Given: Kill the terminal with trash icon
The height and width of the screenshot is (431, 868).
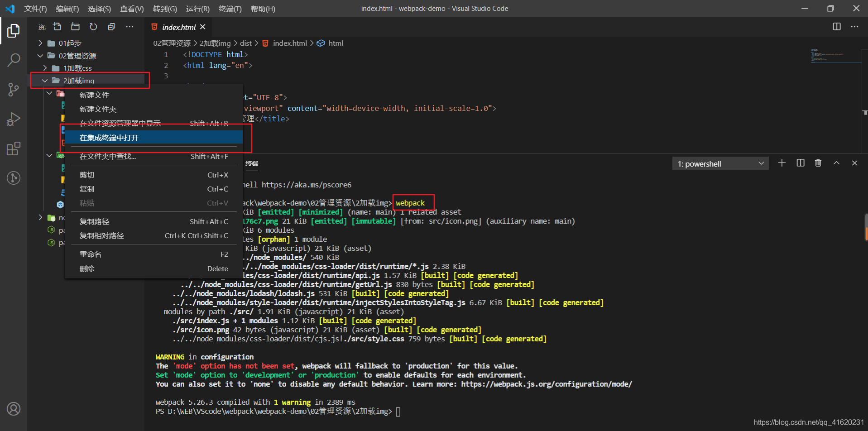Looking at the screenshot, I should pos(818,163).
